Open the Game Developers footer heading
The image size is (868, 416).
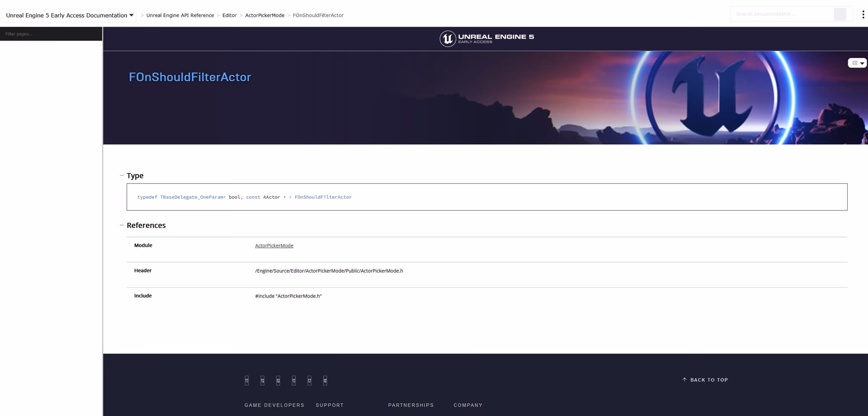click(x=274, y=405)
